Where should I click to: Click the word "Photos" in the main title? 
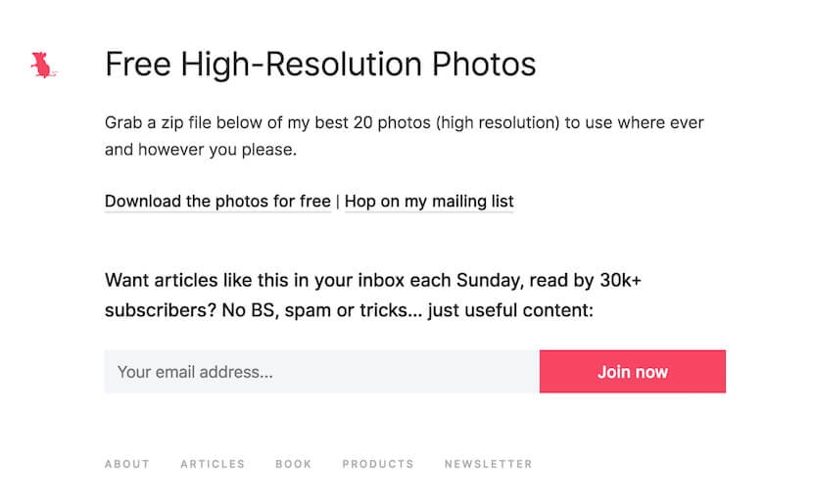484,65
